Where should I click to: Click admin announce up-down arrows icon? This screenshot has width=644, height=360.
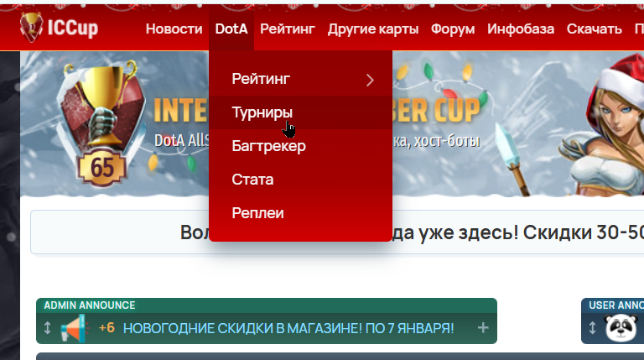coord(47,328)
